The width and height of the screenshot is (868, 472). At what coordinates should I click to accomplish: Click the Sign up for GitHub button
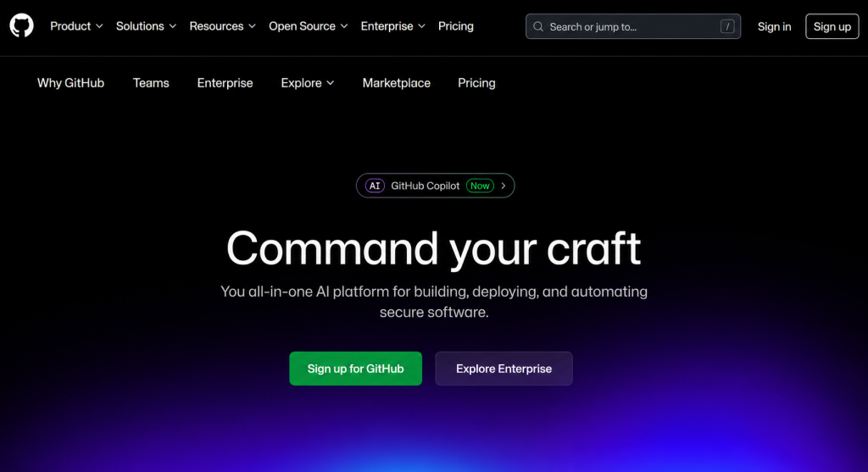point(355,369)
